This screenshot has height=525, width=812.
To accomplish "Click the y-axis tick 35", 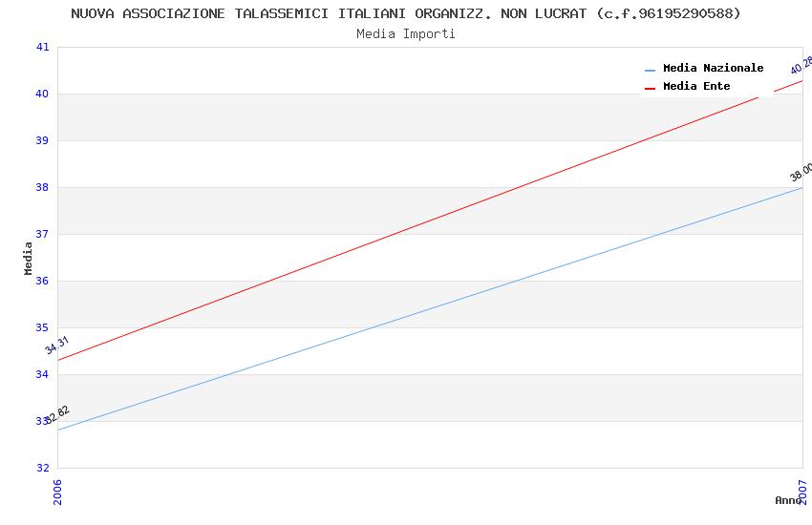I will click(42, 327).
